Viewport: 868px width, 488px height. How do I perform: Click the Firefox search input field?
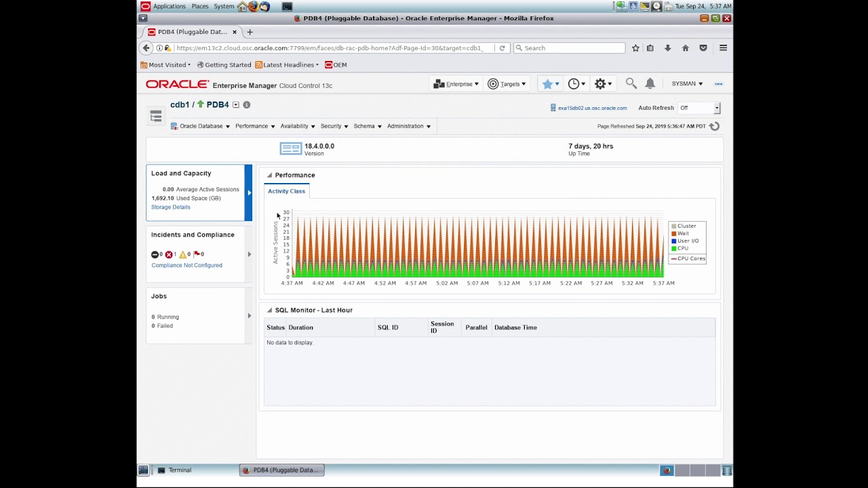(x=570, y=48)
